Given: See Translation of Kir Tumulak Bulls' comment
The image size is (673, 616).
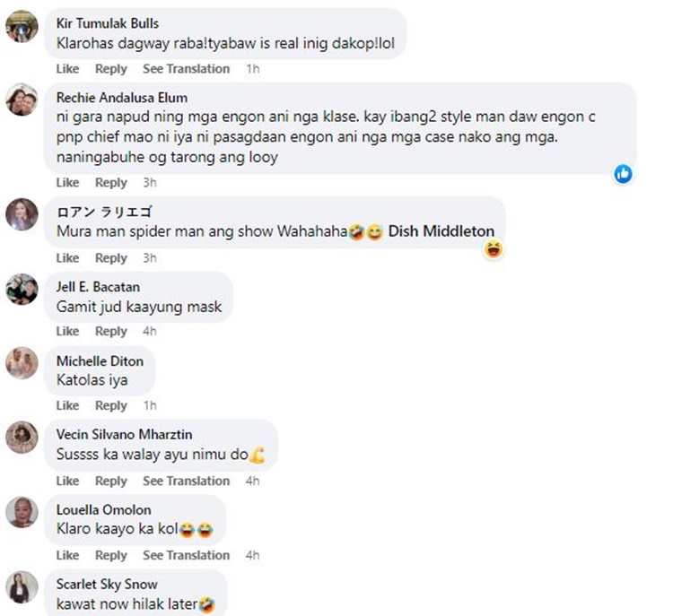Looking at the screenshot, I should pyautogui.click(x=186, y=69).
